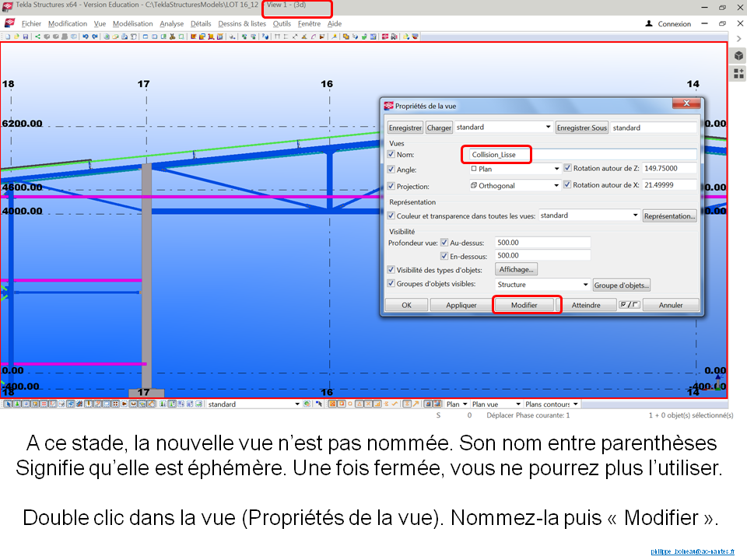Click the orange arrow snap icon in bottom toolbar
Screen dimensions: 747x560
[416, 404]
